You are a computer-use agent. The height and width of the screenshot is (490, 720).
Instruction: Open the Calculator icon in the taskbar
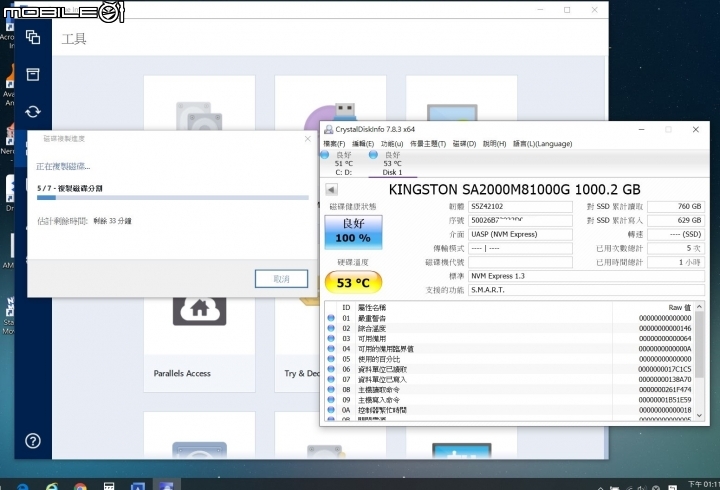click(109, 486)
